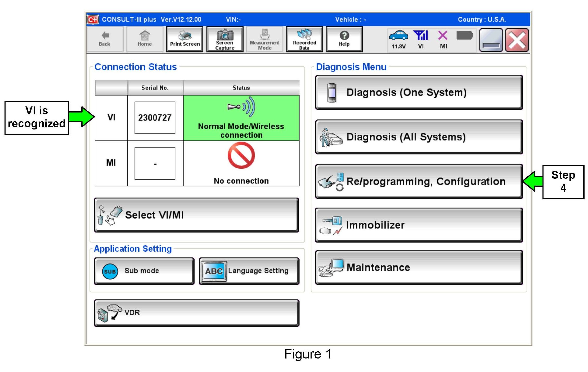Click the MI disconnected X icon

click(x=443, y=35)
